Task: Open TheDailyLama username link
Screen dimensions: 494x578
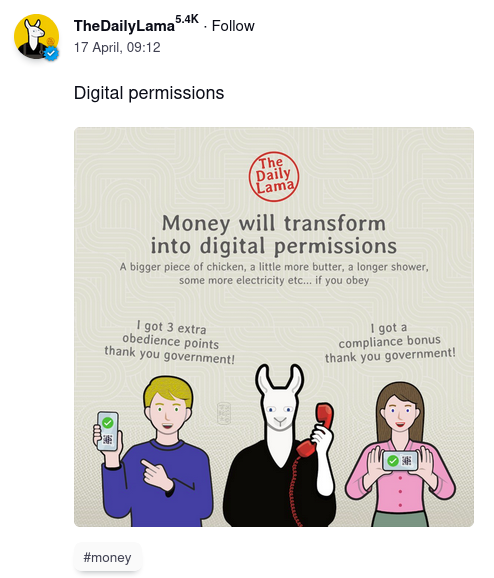Action: [x=124, y=26]
